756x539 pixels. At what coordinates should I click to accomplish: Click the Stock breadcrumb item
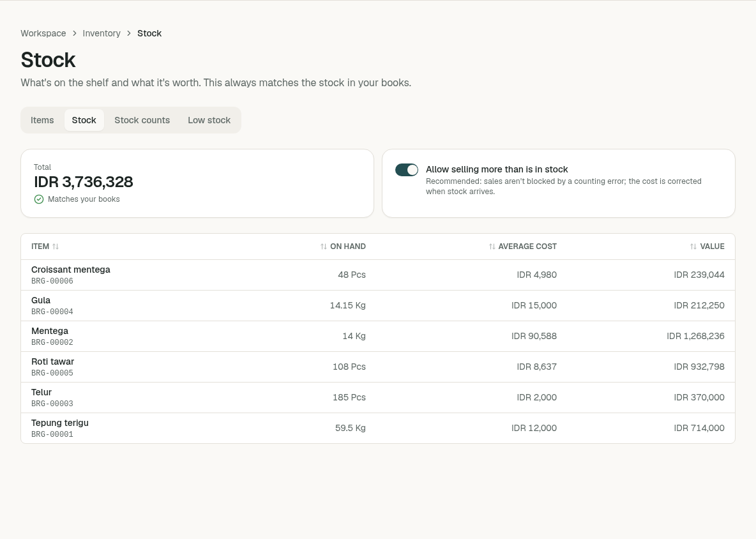coord(149,33)
